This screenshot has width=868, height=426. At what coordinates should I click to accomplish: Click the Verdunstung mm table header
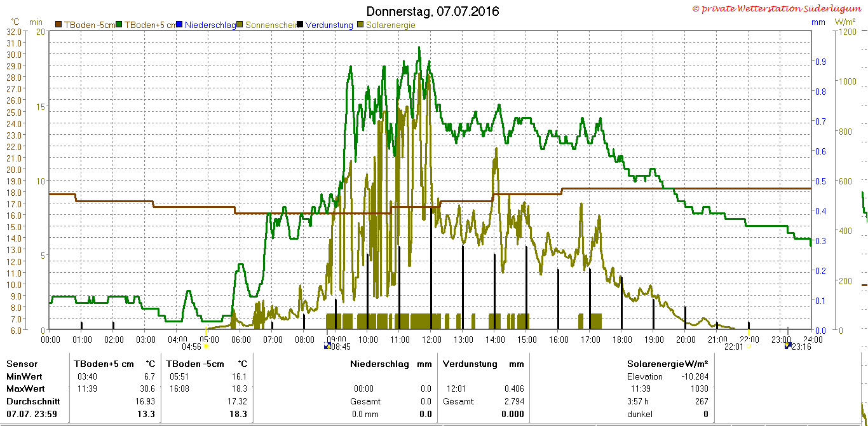pyautogui.click(x=484, y=364)
